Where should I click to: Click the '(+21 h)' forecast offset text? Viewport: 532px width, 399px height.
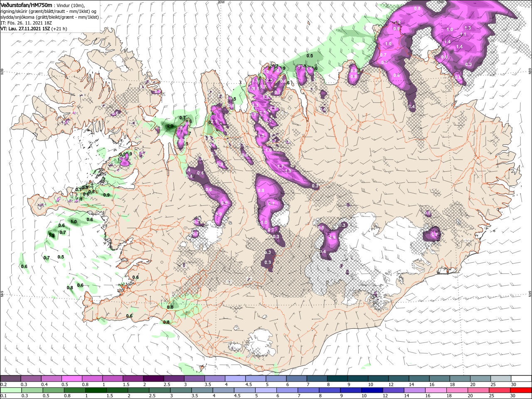pos(59,29)
